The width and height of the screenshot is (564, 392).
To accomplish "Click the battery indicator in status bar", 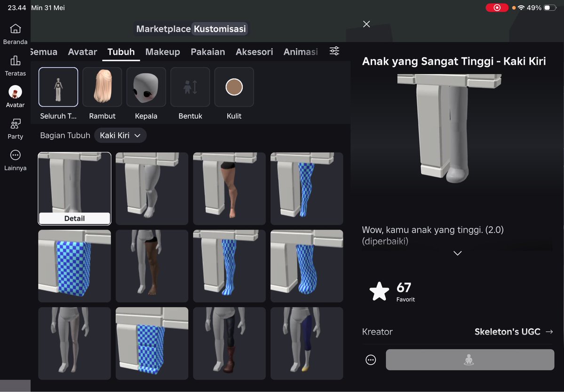I will [x=550, y=8].
